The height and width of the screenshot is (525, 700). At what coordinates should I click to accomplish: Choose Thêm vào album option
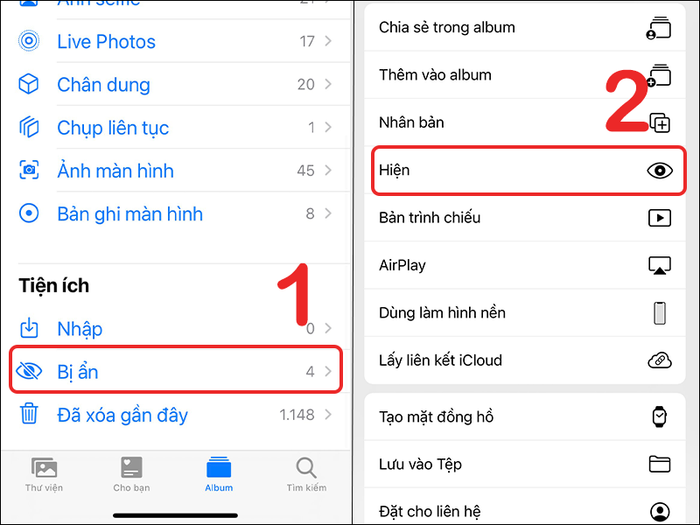point(525,75)
